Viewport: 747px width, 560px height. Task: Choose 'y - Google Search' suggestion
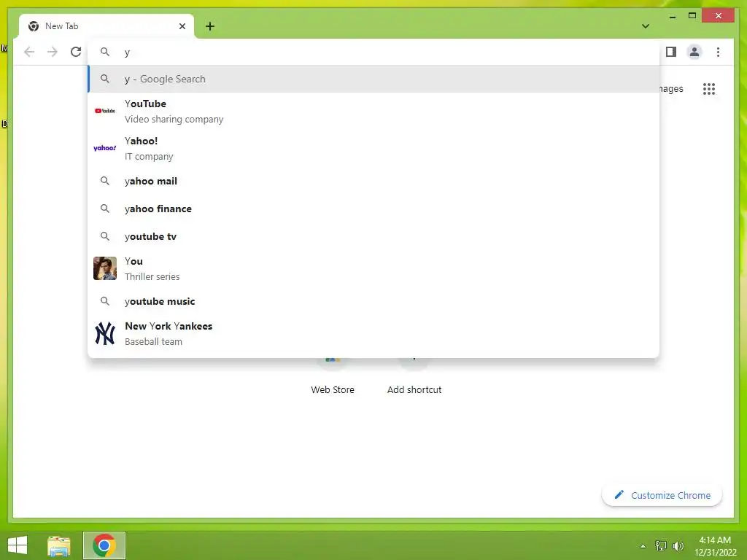point(374,79)
